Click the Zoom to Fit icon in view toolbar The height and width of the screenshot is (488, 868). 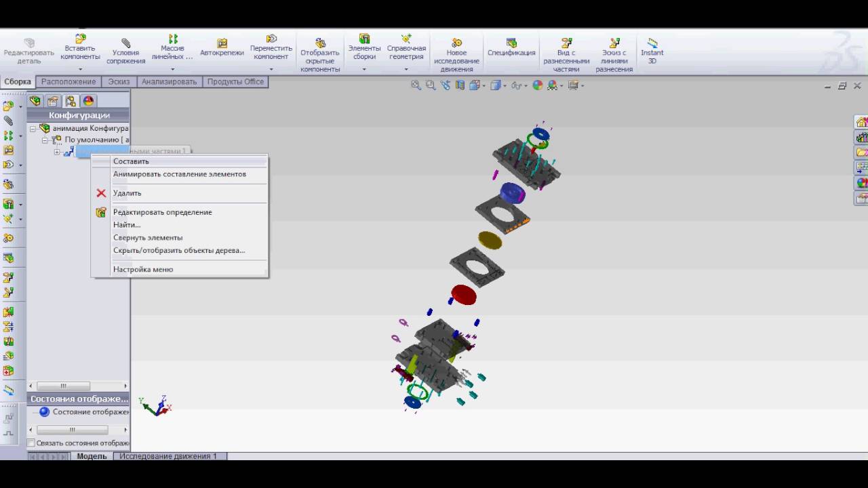(416, 85)
